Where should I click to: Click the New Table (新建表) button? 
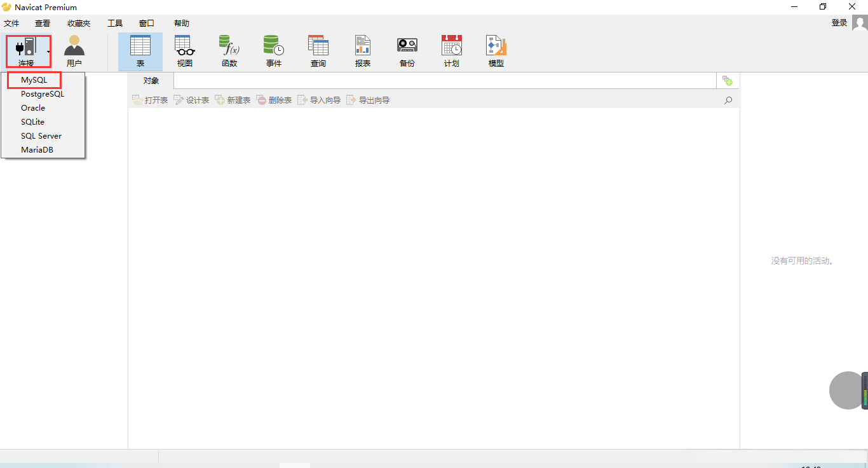(233, 100)
